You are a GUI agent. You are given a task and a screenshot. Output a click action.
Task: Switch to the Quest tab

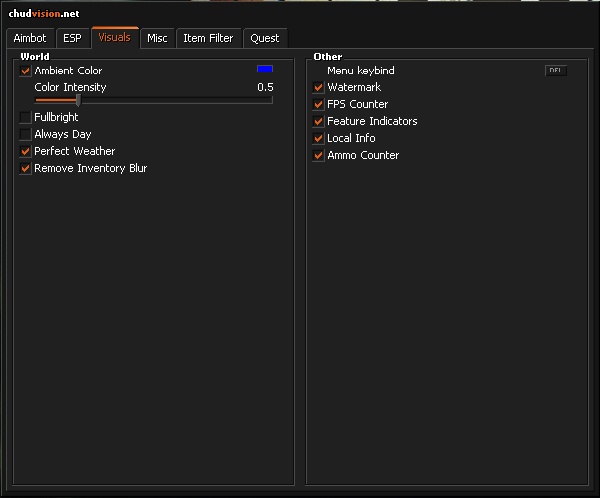(265, 38)
